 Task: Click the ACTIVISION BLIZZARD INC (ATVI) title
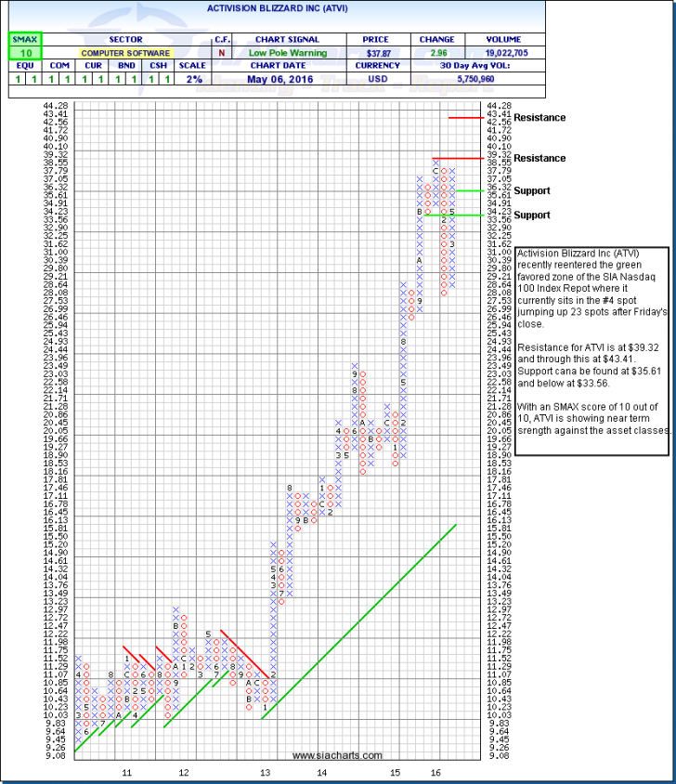point(336,11)
